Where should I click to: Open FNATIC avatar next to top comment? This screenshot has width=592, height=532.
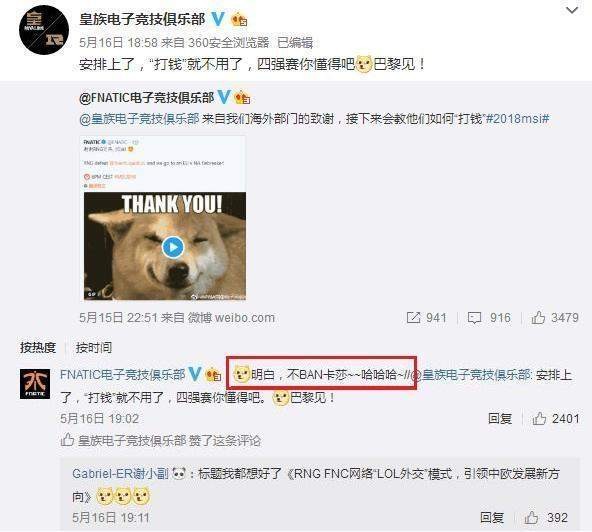pyautogui.click(x=35, y=384)
